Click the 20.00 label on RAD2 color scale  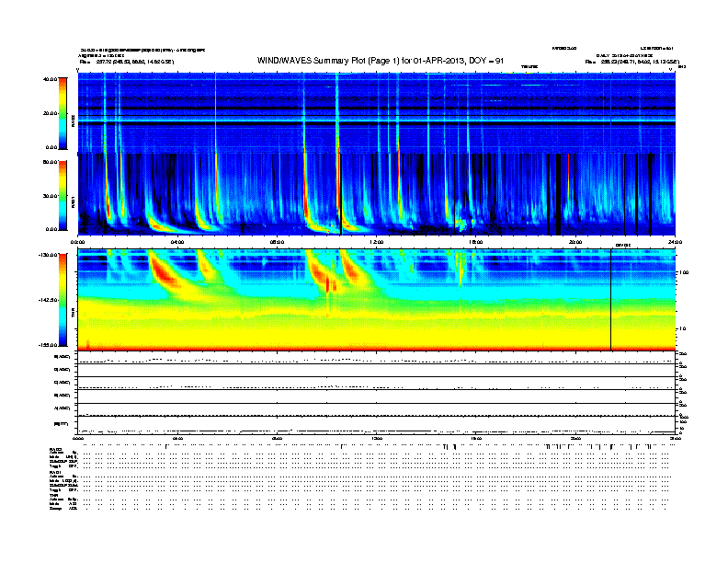[50, 113]
